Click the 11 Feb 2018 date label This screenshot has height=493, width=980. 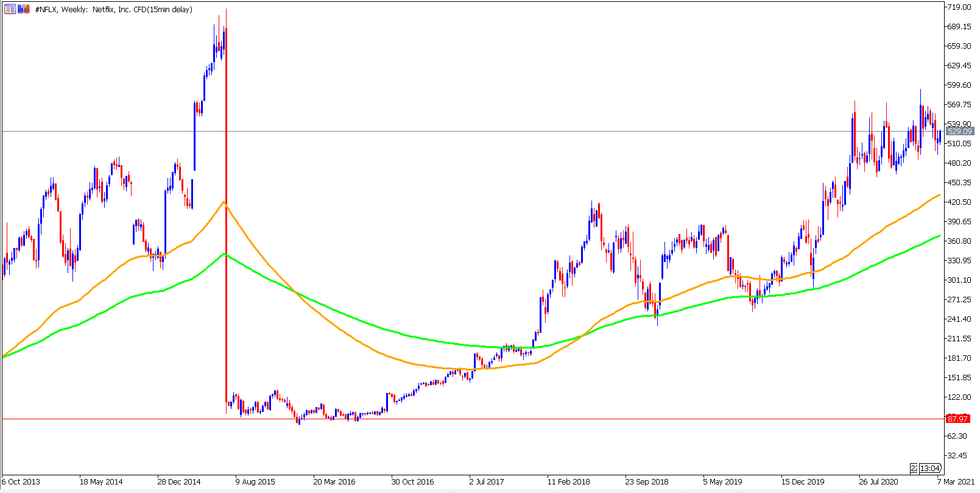[568, 481]
